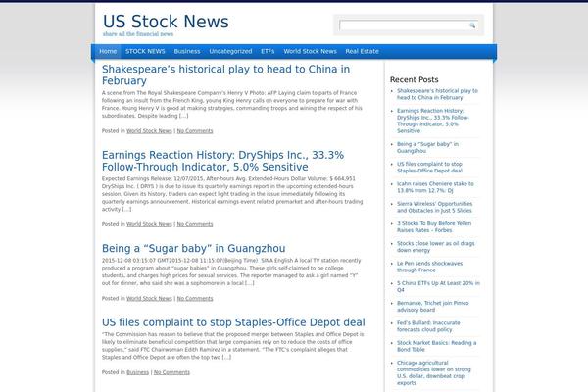Open sidebar link Fed's Bullard: Inaccurate forecasts
Screen dimensions: 588x392
pos(428,326)
